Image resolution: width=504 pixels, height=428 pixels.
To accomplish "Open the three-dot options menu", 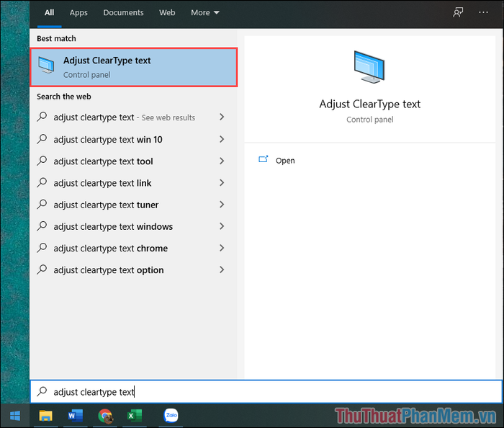I will 483,12.
